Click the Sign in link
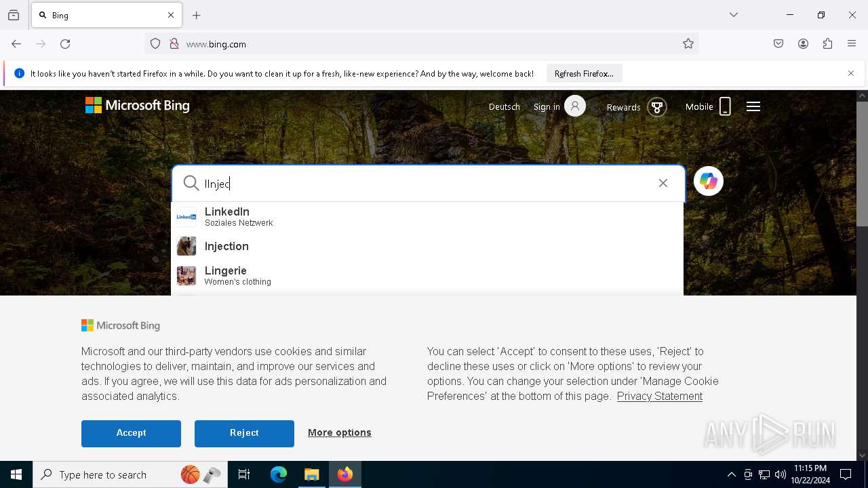The image size is (868, 488). click(x=547, y=107)
